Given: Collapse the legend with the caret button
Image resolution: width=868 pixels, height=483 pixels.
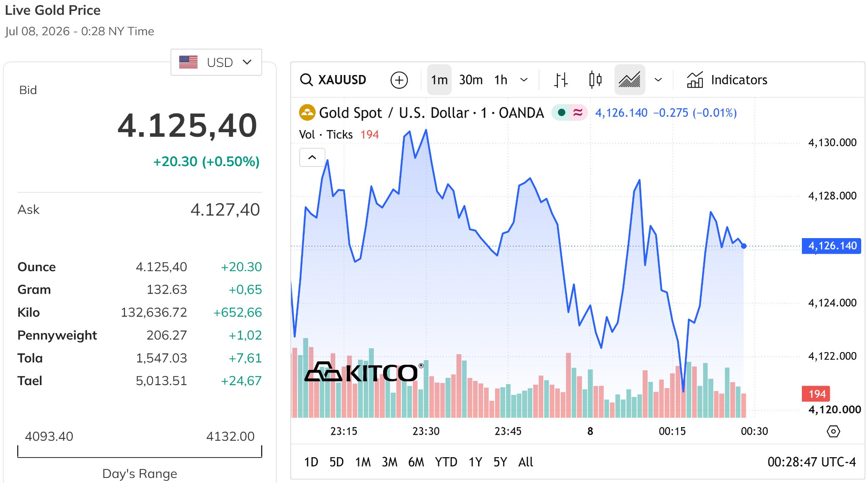Looking at the screenshot, I should (312, 157).
